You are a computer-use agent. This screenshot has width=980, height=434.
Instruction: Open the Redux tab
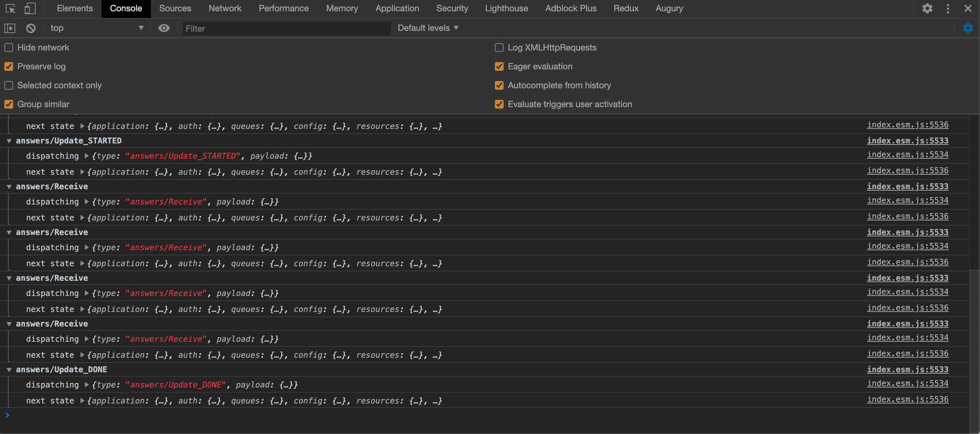coord(626,8)
